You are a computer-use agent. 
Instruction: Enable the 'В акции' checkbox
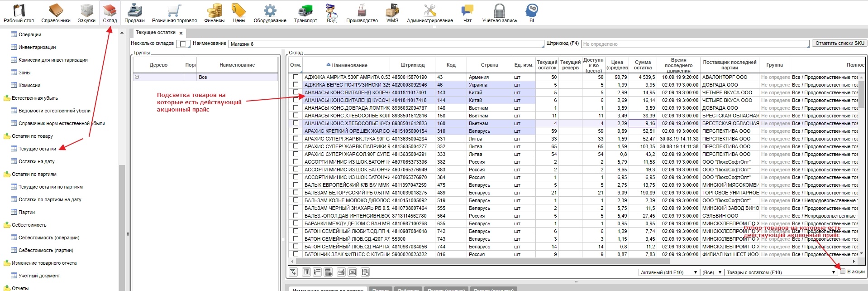(x=843, y=272)
